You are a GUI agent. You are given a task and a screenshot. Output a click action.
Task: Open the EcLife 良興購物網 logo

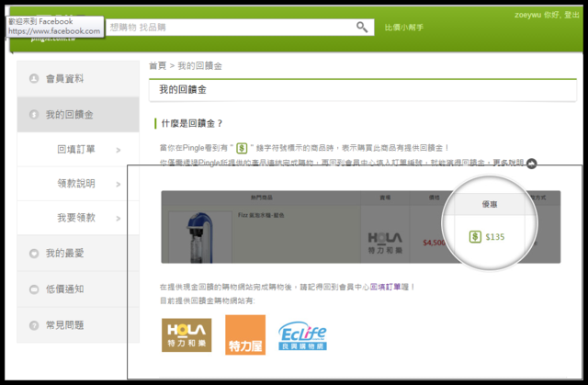(x=302, y=335)
